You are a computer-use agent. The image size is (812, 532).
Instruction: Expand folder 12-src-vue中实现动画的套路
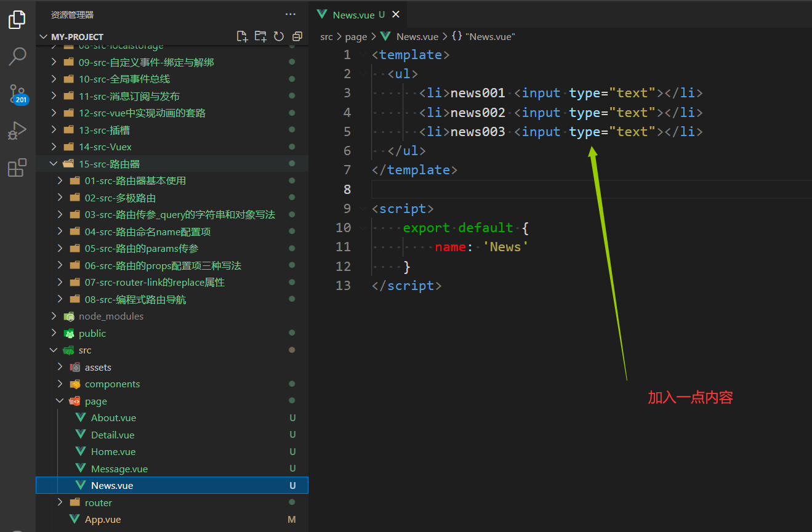click(172, 113)
